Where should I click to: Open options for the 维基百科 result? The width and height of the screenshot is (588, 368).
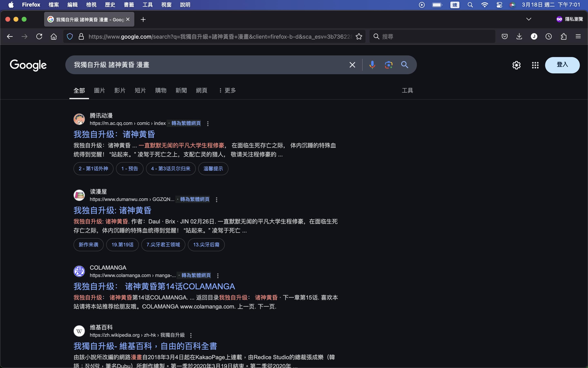191,335
